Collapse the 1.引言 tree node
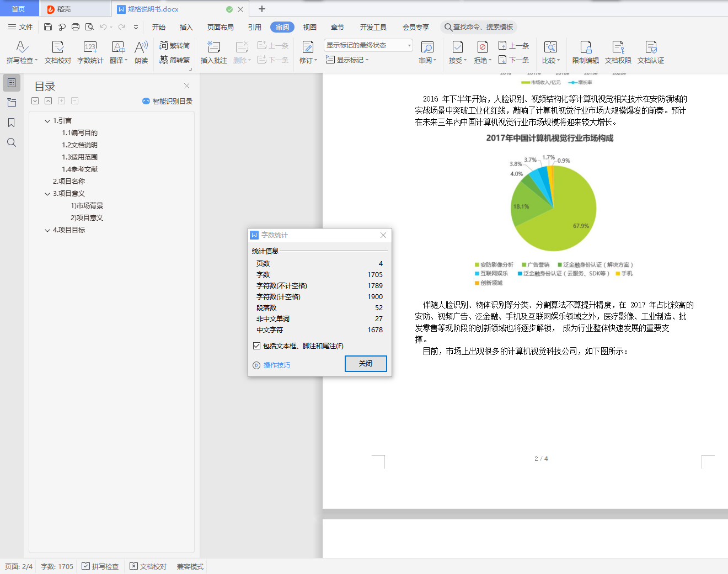728x574 pixels. point(47,121)
